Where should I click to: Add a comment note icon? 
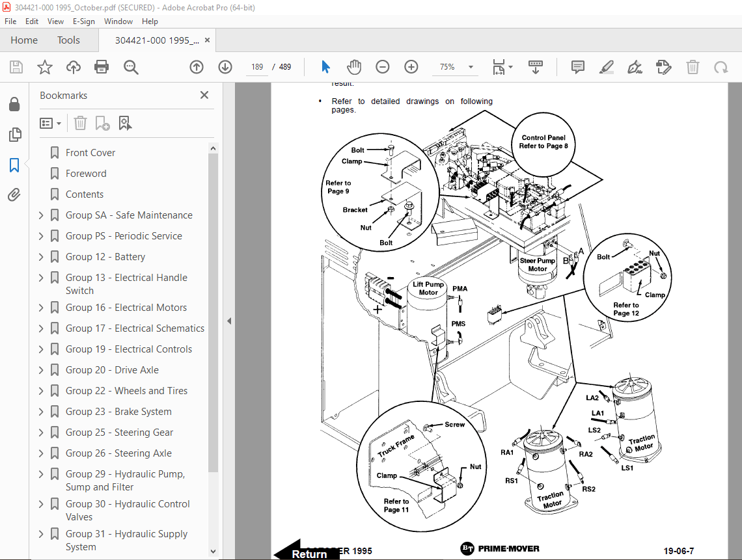point(577,67)
